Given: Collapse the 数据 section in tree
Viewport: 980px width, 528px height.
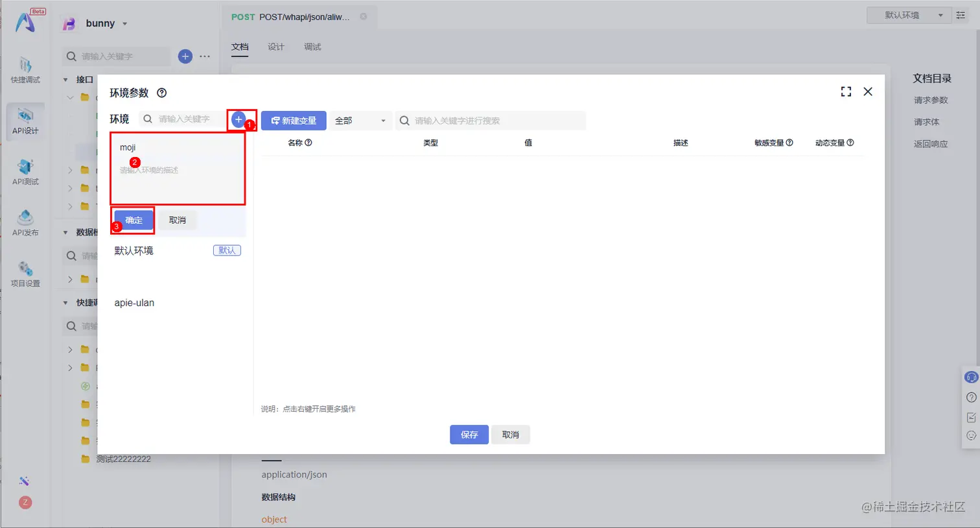Looking at the screenshot, I should pos(65,232).
